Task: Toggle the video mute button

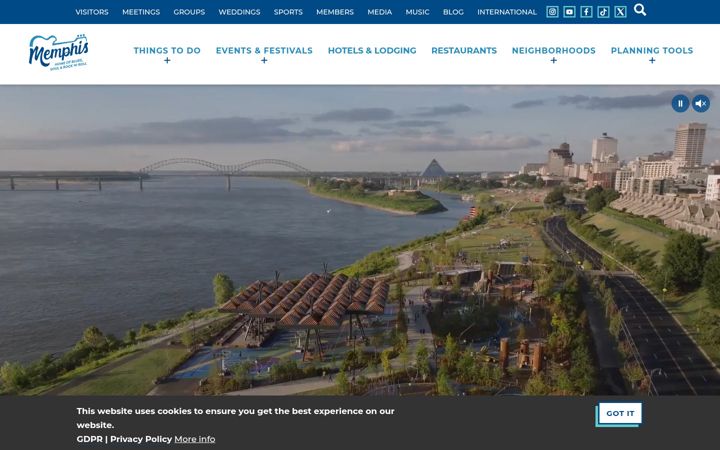Action: (701, 103)
